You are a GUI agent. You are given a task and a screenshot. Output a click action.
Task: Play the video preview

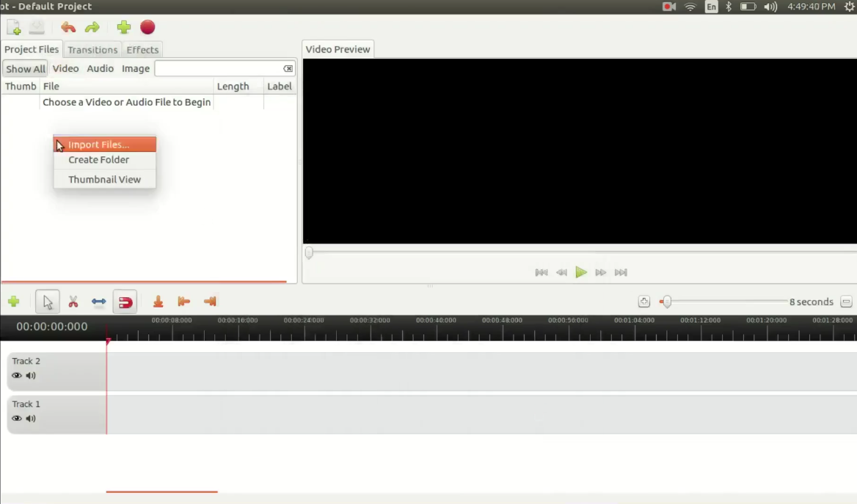tap(581, 272)
